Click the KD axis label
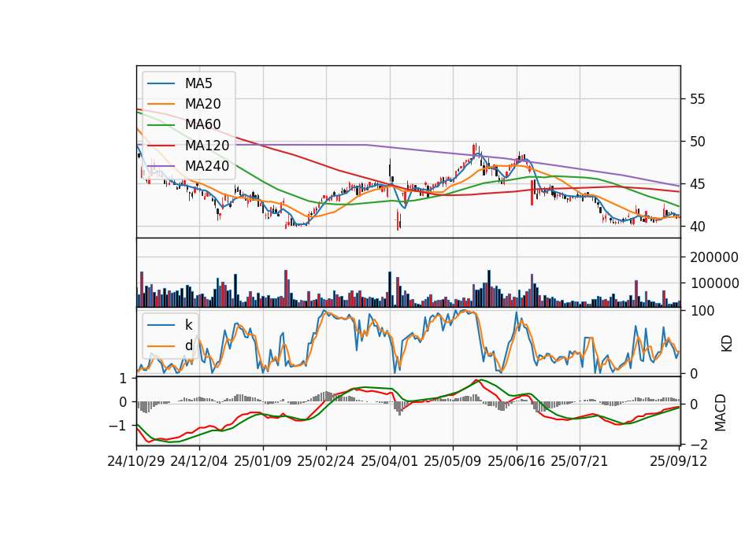Viewport: 756px width, 543px height. coord(727,344)
